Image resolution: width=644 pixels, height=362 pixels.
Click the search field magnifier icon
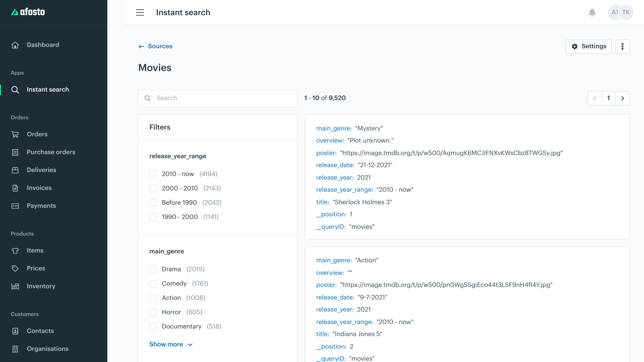[147, 98]
